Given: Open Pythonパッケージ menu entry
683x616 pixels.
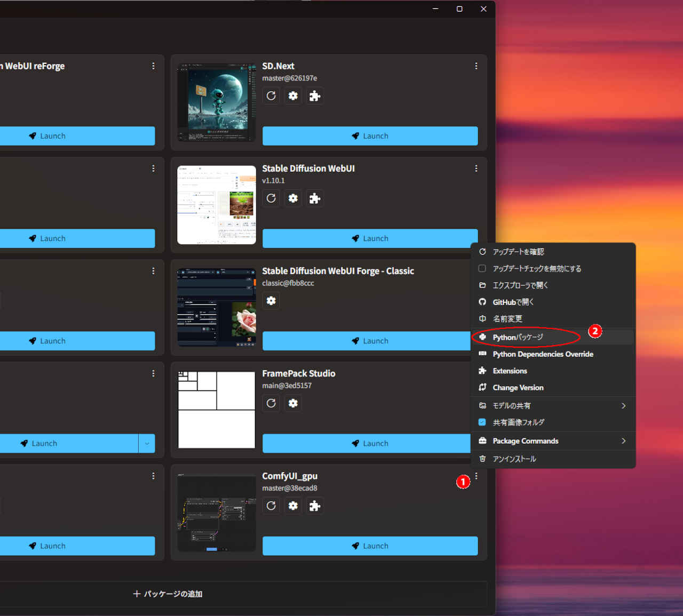Looking at the screenshot, I should pos(553,337).
